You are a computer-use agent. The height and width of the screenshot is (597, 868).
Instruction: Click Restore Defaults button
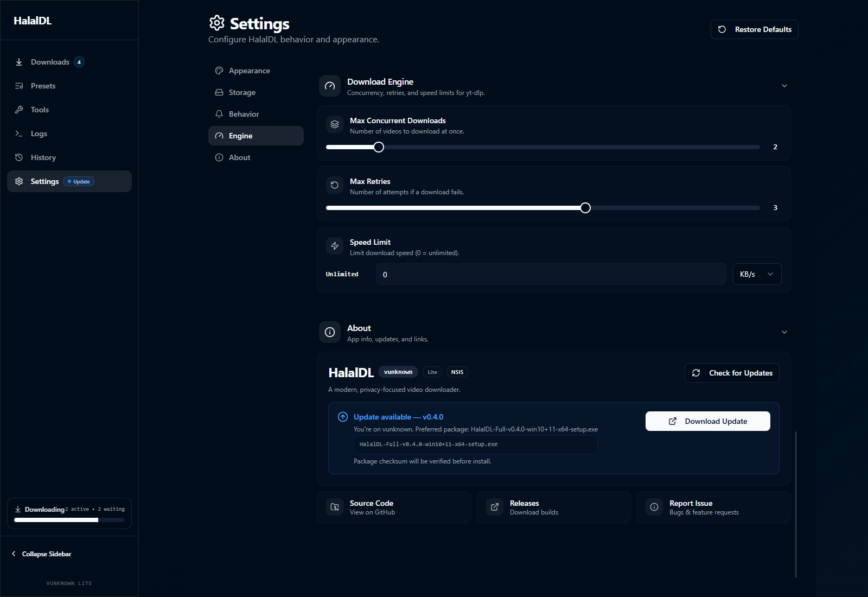pos(754,29)
